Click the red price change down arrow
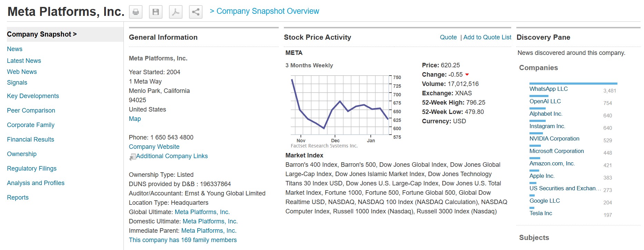The width and height of the screenshot is (644, 250). point(467,75)
